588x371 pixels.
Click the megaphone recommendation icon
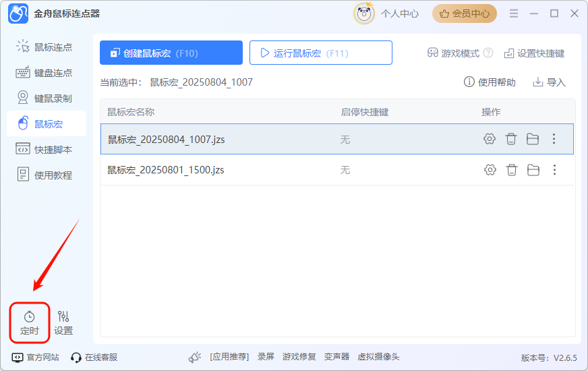tap(195, 357)
